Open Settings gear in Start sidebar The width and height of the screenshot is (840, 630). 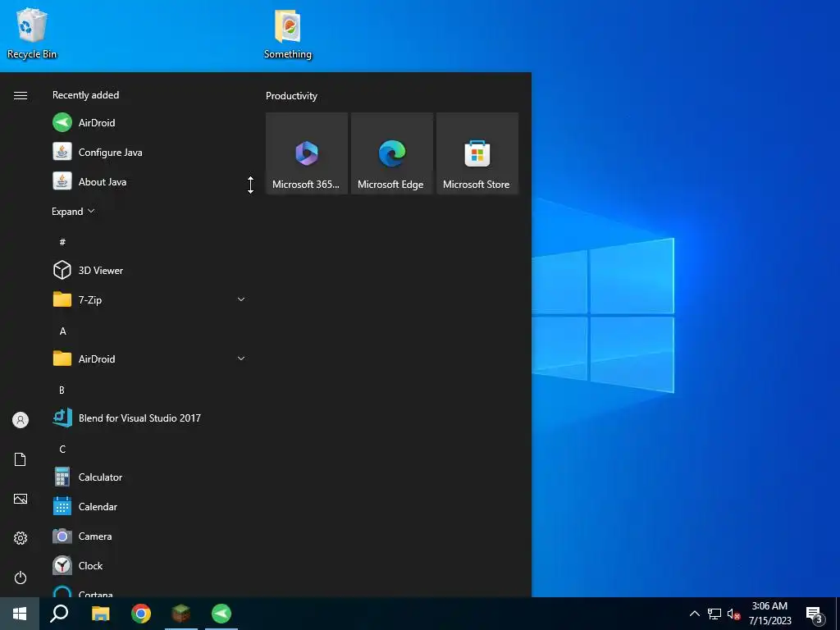(x=21, y=538)
